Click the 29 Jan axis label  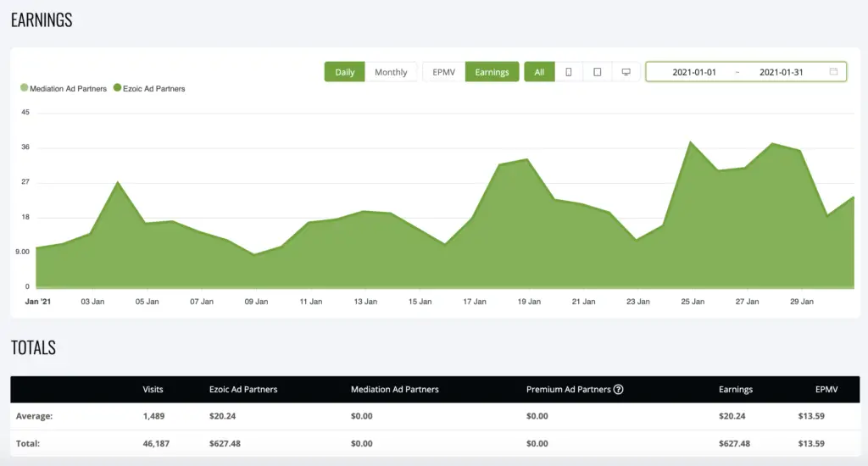click(x=802, y=302)
